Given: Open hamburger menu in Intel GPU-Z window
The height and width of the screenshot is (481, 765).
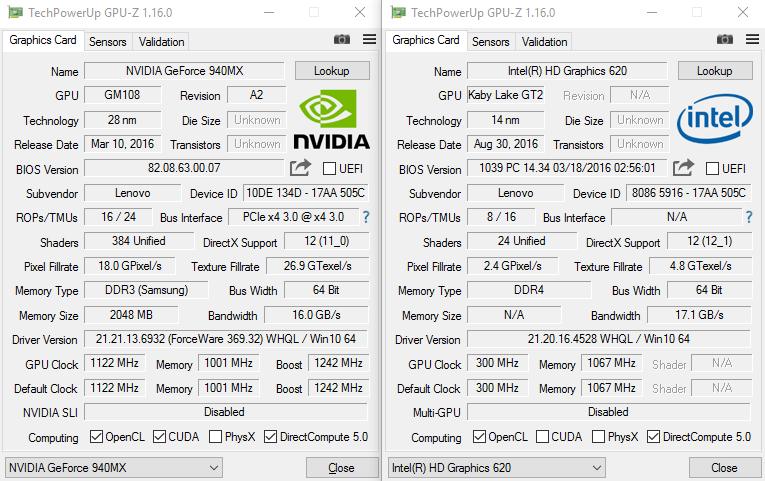Looking at the screenshot, I should click(752, 40).
